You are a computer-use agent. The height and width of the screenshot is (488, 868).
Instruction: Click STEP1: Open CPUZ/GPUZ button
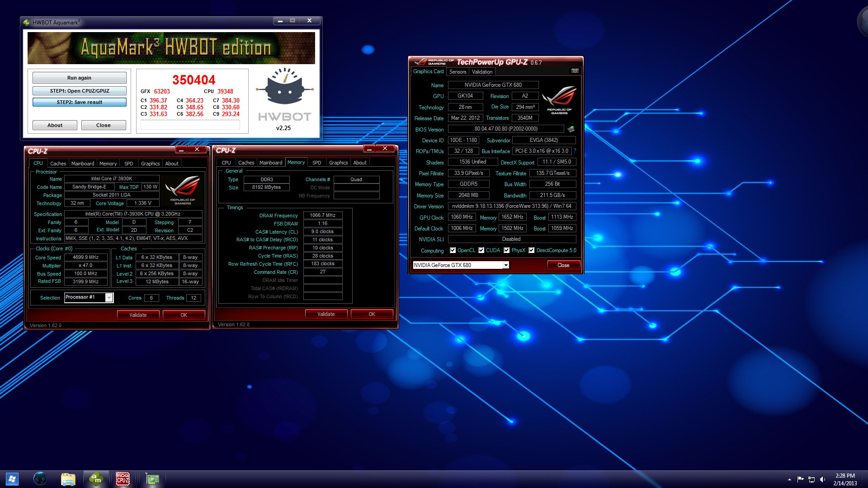pyautogui.click(x=79, y=91)
